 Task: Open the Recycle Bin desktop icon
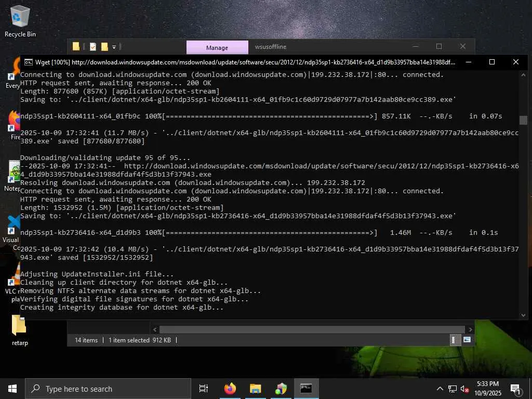(x=20, y=21)
